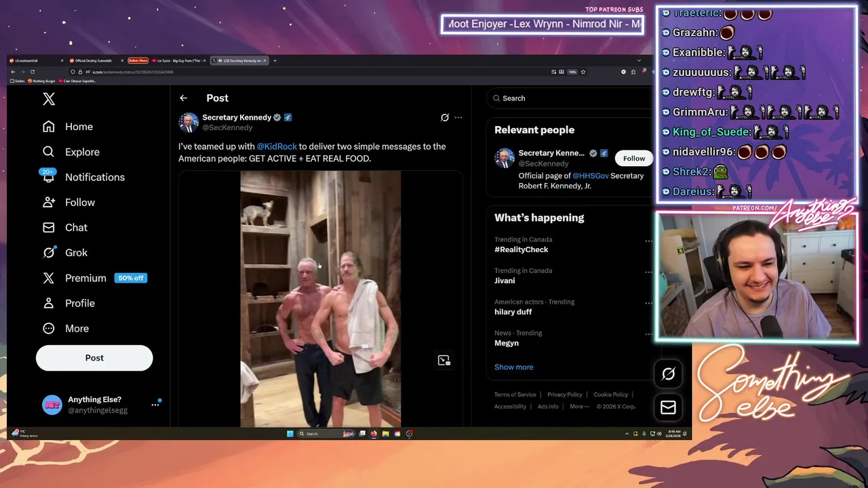Expand the More menu in sidebar

[66, 328]
